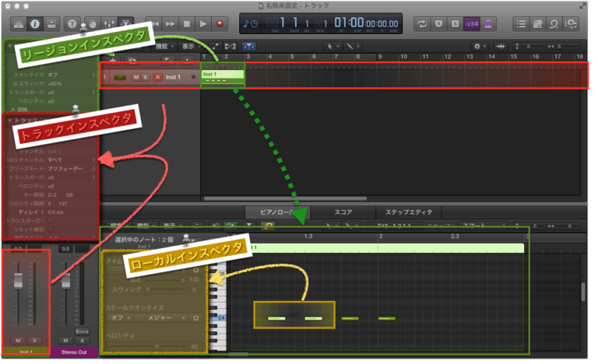Open Quick Help question mark button
This screenshot has width=598, height=364.
click(72, 24)
